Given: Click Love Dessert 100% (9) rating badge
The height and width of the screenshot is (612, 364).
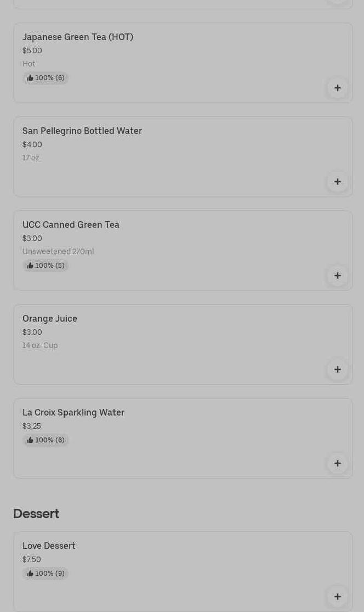Looking at the screenshot, I should (x=46, y=574).
